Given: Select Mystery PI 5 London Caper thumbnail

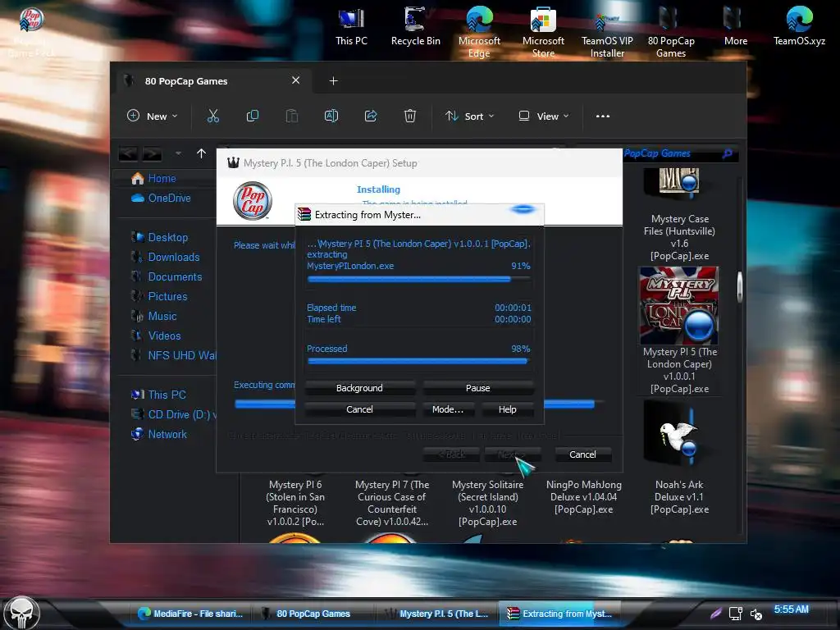Looking at the screenshot, I should [x=678, y=306].
